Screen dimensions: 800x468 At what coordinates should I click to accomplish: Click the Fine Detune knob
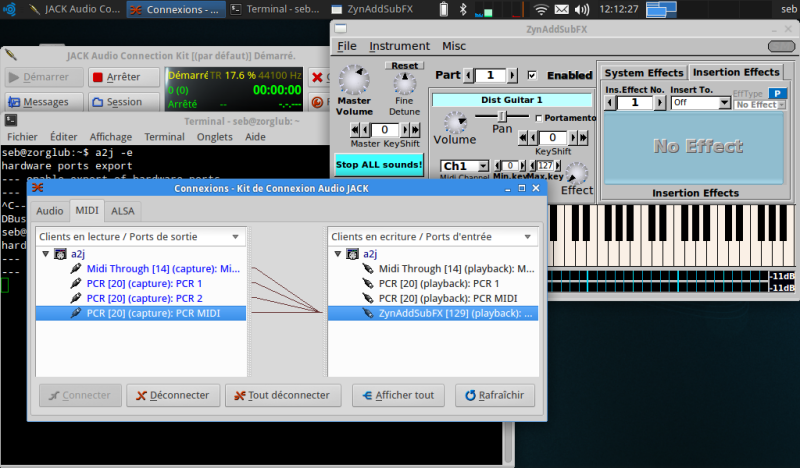click(405, 84)
